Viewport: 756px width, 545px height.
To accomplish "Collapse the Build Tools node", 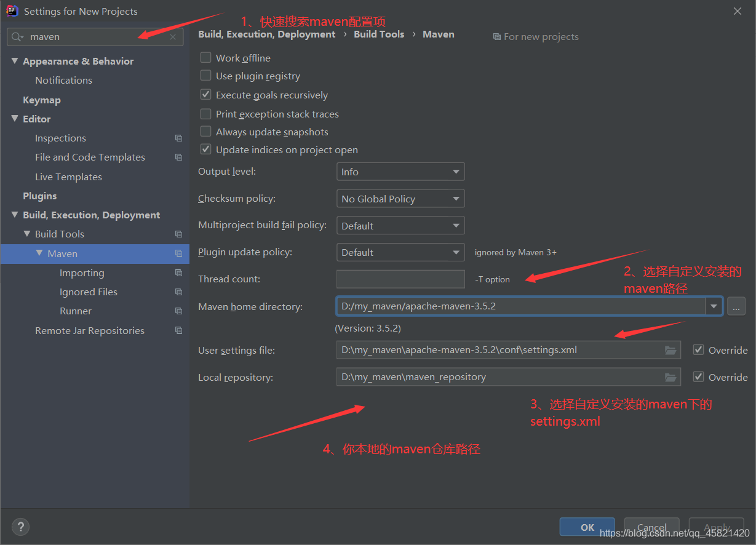I will (27, 234).
